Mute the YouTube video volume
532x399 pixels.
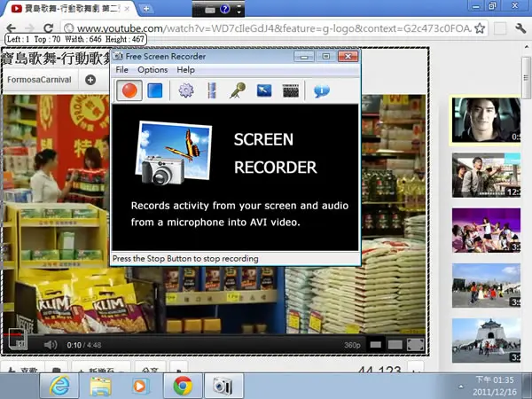click(51, 345)
